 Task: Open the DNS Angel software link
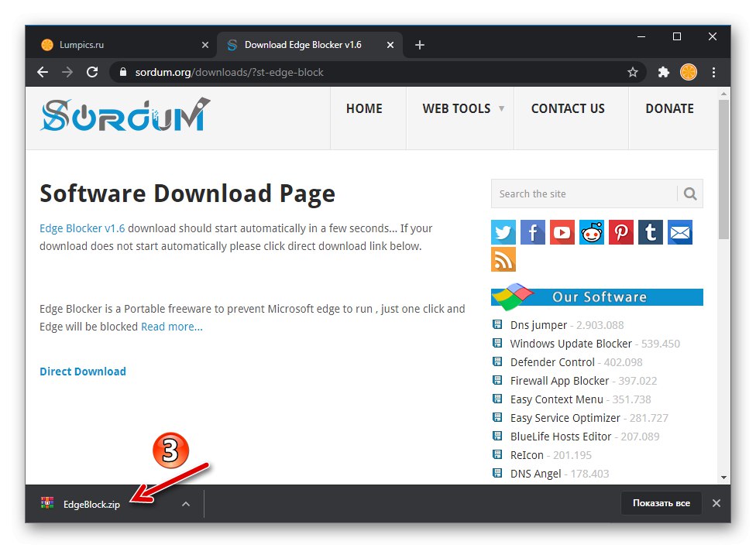pos(536,474)
